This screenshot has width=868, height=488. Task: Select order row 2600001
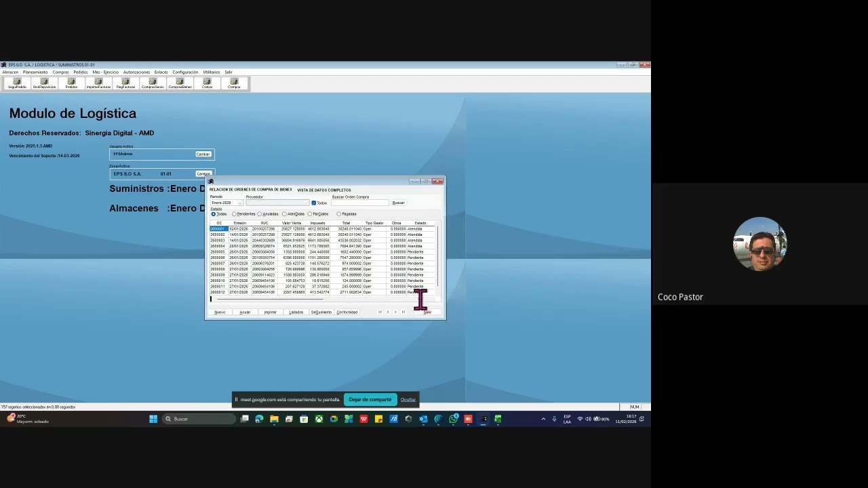point(323,229)
